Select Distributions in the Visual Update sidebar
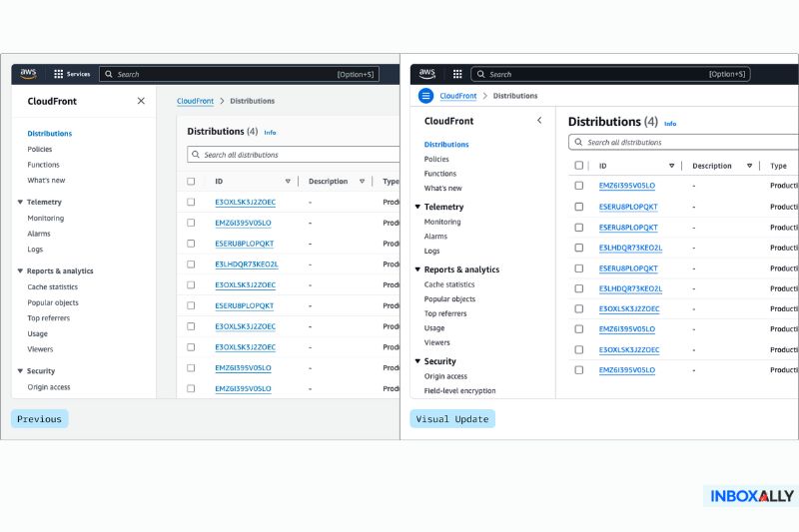 446,145
